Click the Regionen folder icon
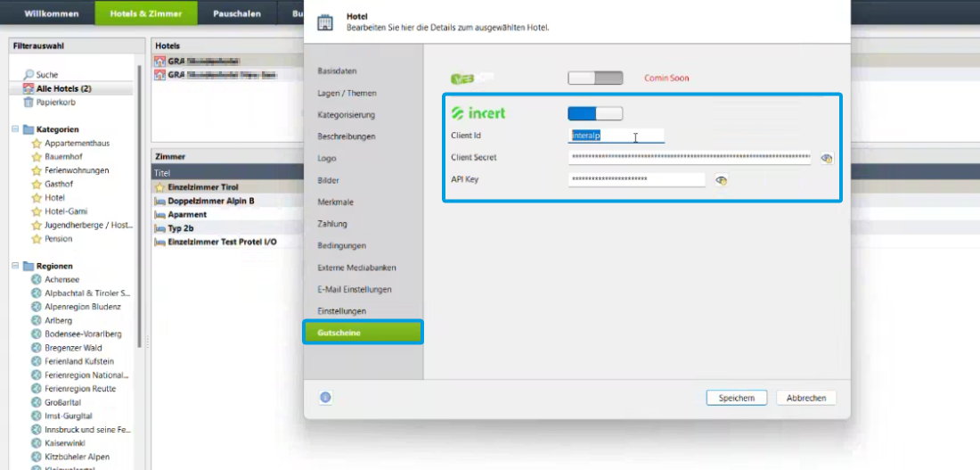The height and width of the screenshot is (470, 980). 29,266
